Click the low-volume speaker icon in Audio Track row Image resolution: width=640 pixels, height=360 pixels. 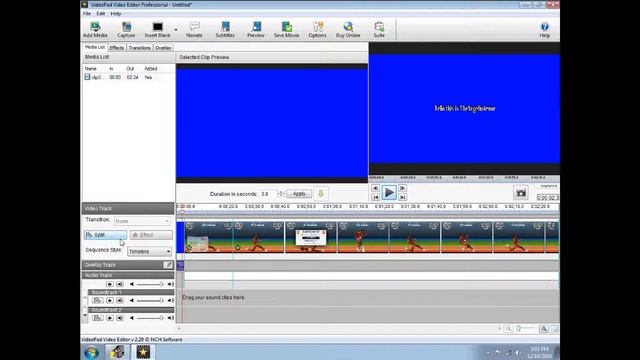tap(131, 284)
